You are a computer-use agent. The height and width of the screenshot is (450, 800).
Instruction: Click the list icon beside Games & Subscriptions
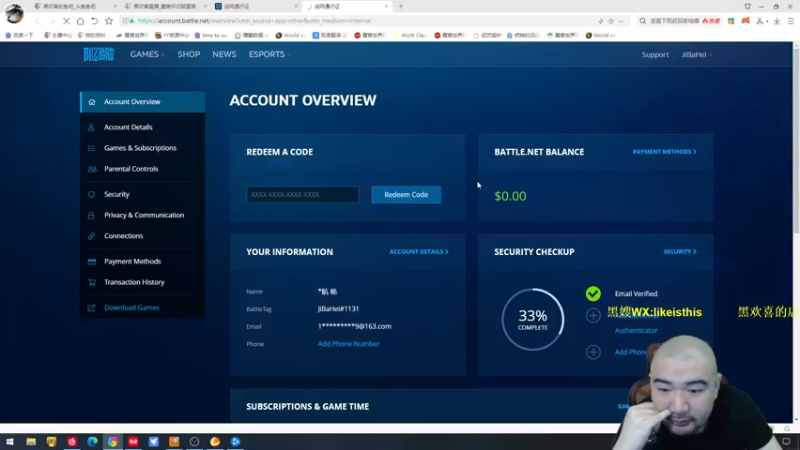(x=91, y=148)
